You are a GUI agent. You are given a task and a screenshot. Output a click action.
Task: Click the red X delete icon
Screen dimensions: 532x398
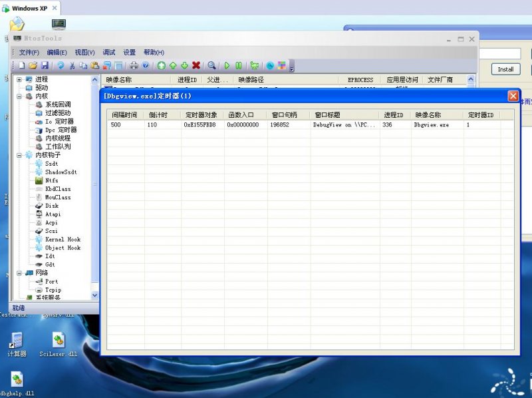click(196, 65)
